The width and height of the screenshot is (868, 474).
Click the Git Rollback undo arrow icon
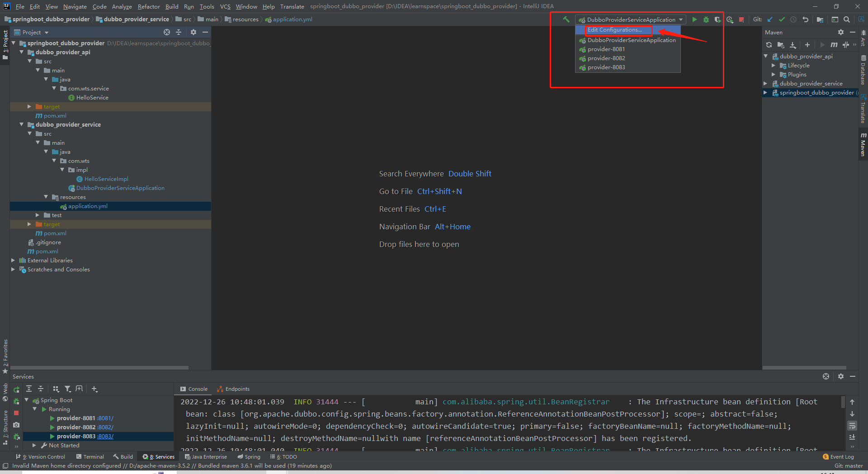tap(805, 19)
